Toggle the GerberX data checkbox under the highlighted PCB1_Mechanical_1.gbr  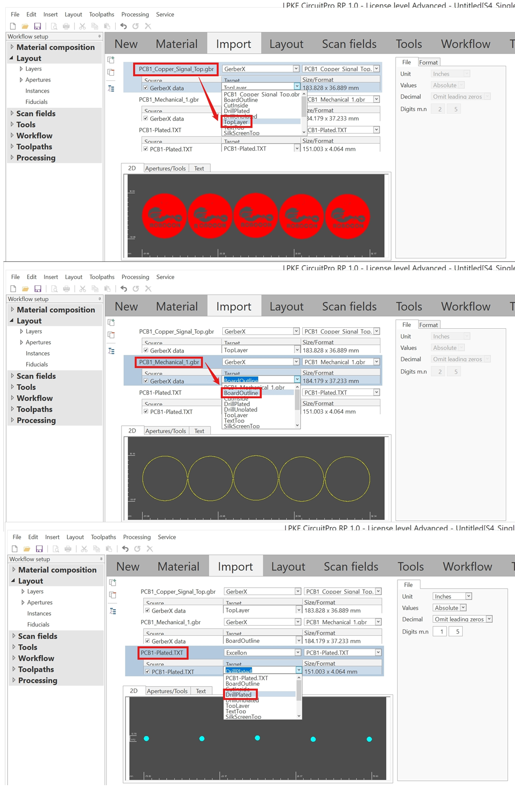(x=146, y=381)
